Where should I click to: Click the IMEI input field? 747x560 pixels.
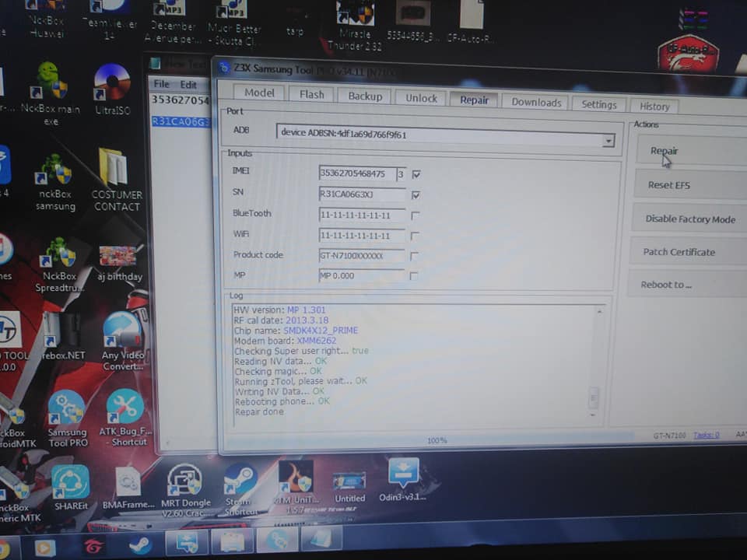point(357,173)
